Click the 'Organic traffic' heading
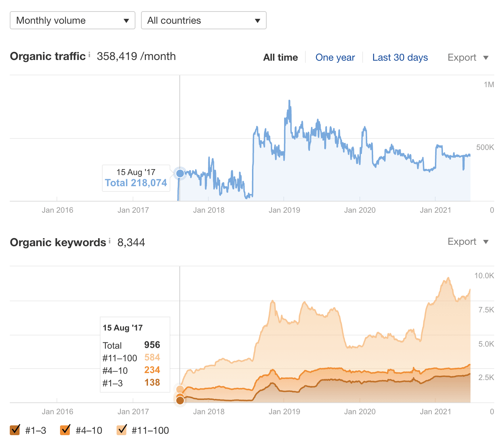 coord(48,56)
